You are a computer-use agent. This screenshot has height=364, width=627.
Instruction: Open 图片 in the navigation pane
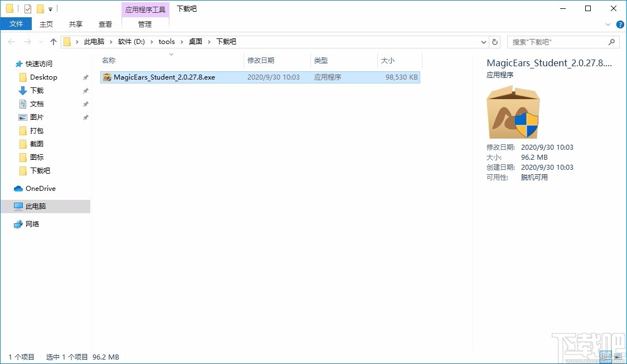[37, 117]
